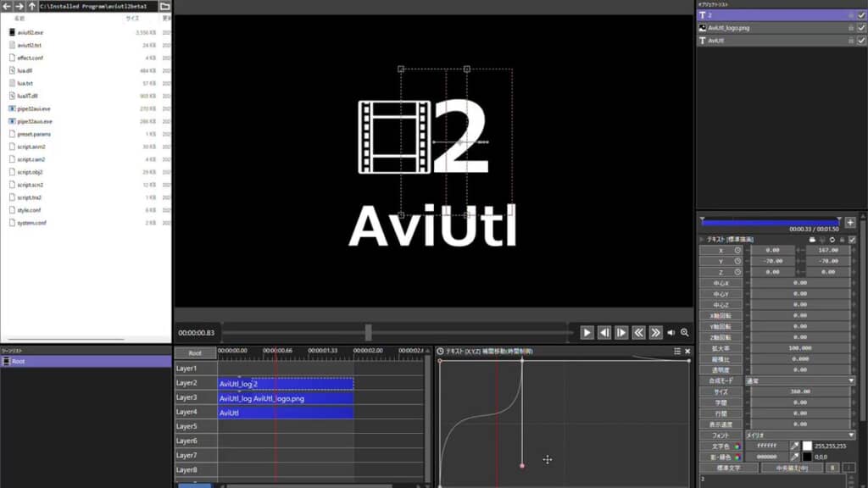This screenshot has height=488, width=868.
Task: Click the plus button to add an effect
Action: click(x=850, y=223)
